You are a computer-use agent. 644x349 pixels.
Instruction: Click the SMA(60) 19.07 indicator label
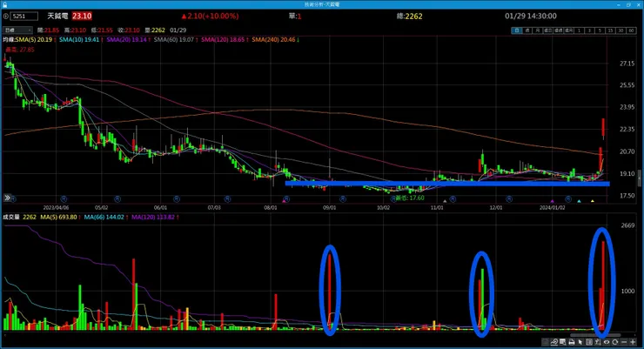click(176, 40)
